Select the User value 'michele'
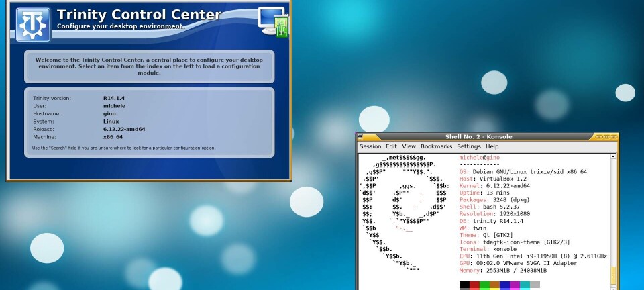The height and width of the screenshot is (290, 644). tap(114, 106)
